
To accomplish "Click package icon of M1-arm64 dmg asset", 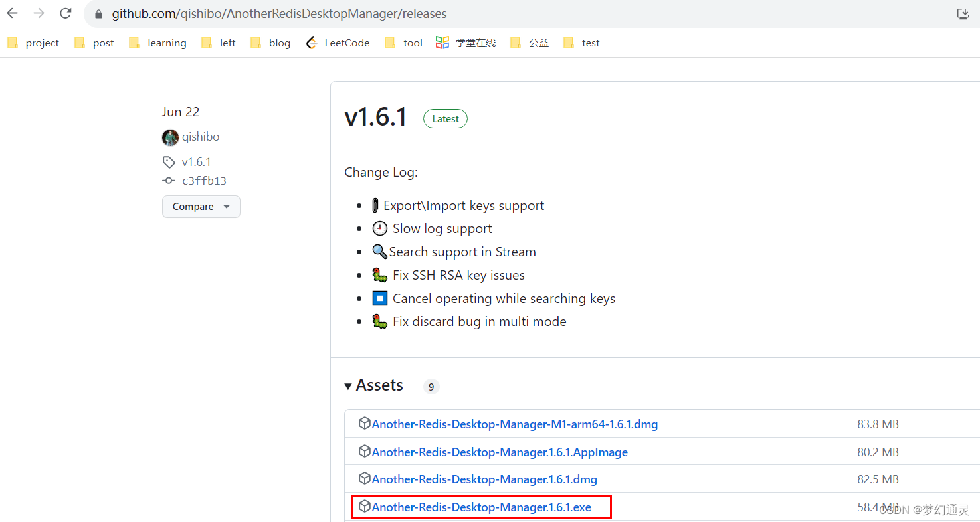I will pos(364,423).
